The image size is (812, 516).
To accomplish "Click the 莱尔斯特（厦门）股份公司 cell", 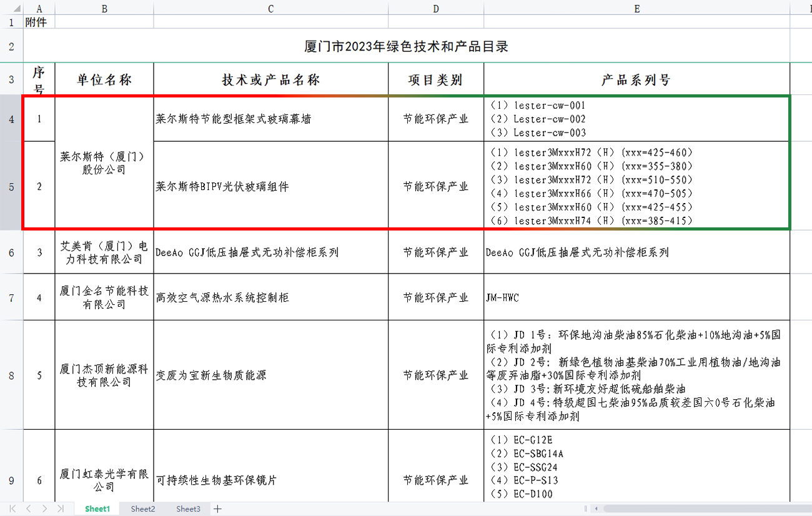I will click(x=104, y=162).
